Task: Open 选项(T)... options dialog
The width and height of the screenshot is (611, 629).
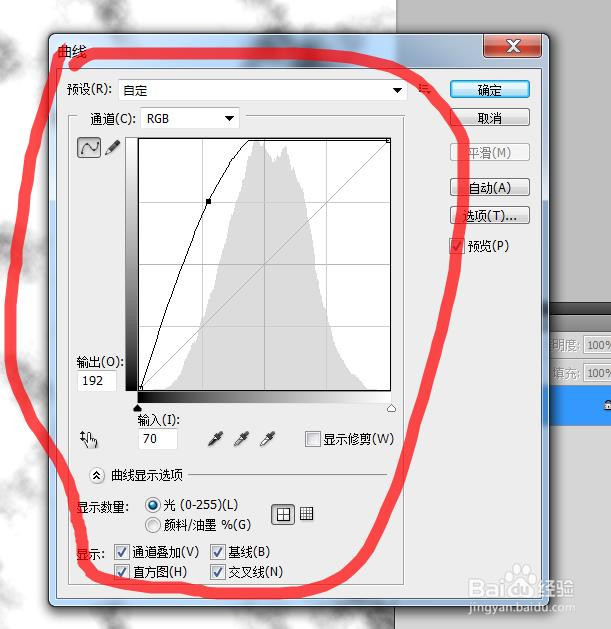Action: 489,215
